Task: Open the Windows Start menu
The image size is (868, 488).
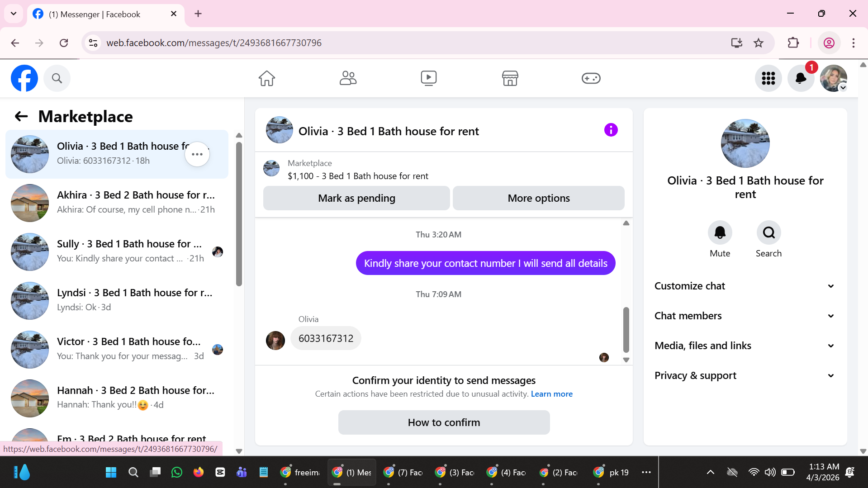Action: pos(111,472)
